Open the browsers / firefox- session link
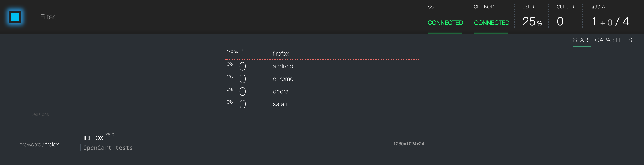 [x=40, y=145]
